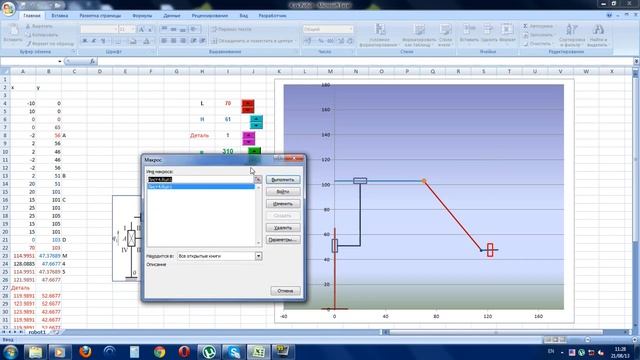Toggle underline formatting

(103, 41)
